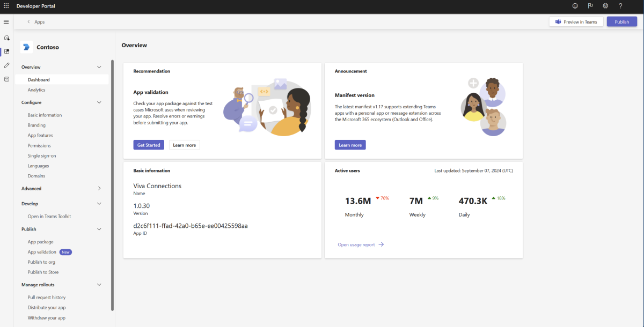Open Distribute your app

click(47, 308)
